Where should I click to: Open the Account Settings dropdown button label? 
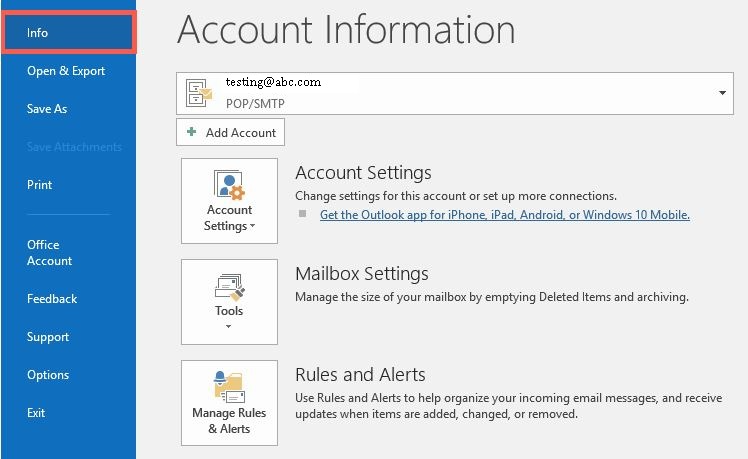pos(229,218)
